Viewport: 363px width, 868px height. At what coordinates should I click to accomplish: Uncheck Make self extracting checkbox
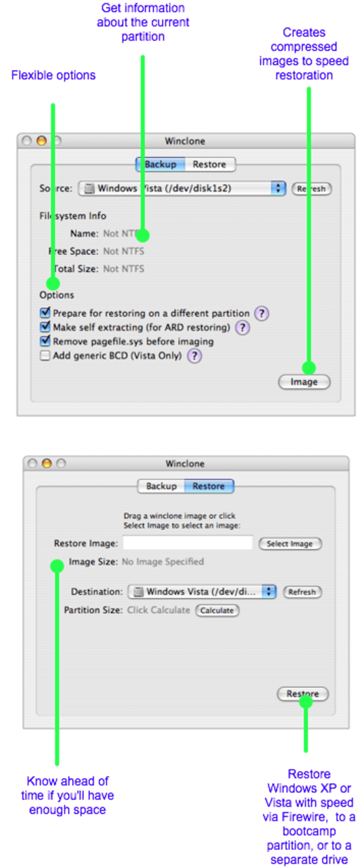[x=45, y=326]
